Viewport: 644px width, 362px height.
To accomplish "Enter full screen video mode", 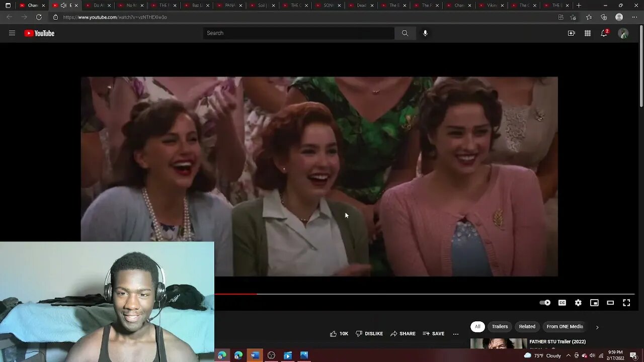I will pyautogui.click(x=626, y=303).
